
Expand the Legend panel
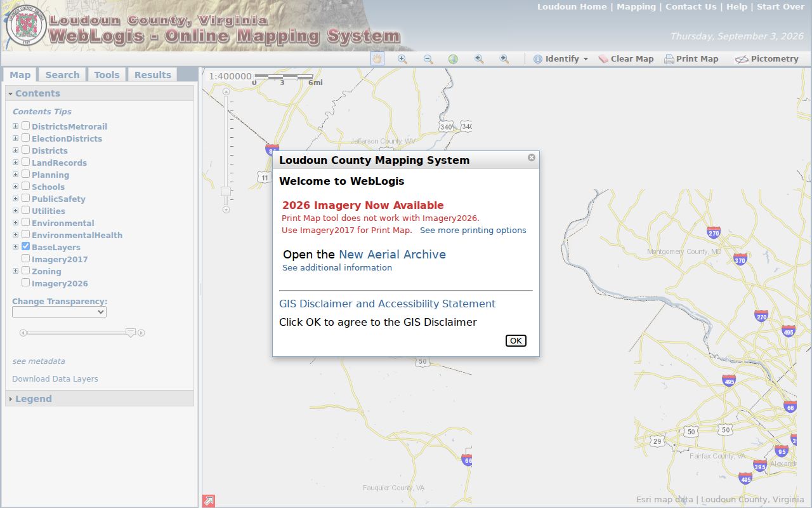[100, 399]
